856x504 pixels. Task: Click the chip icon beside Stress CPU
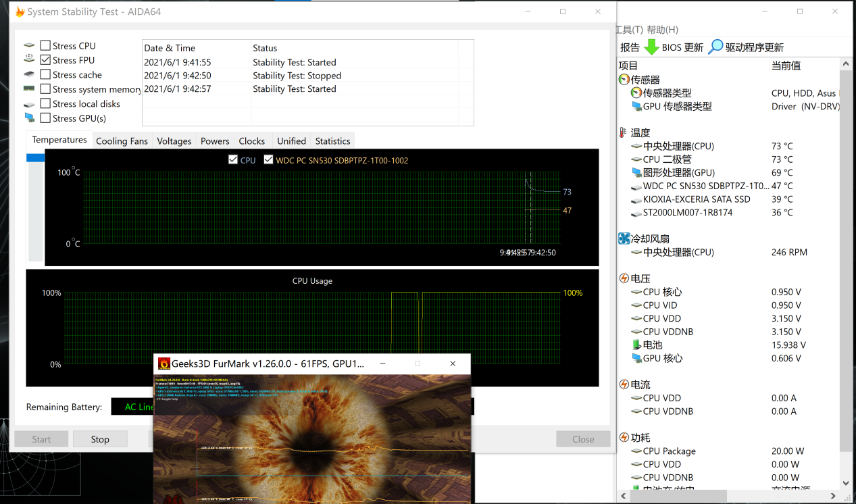(29, 45)
